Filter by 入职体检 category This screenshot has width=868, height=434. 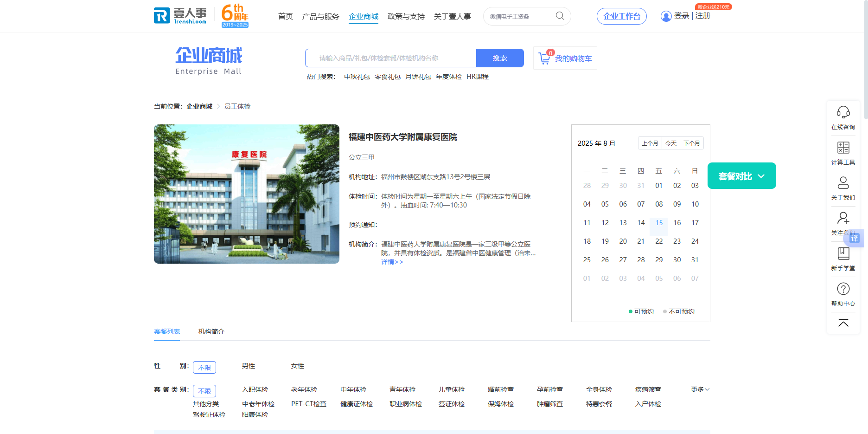[x=255, y=389]
